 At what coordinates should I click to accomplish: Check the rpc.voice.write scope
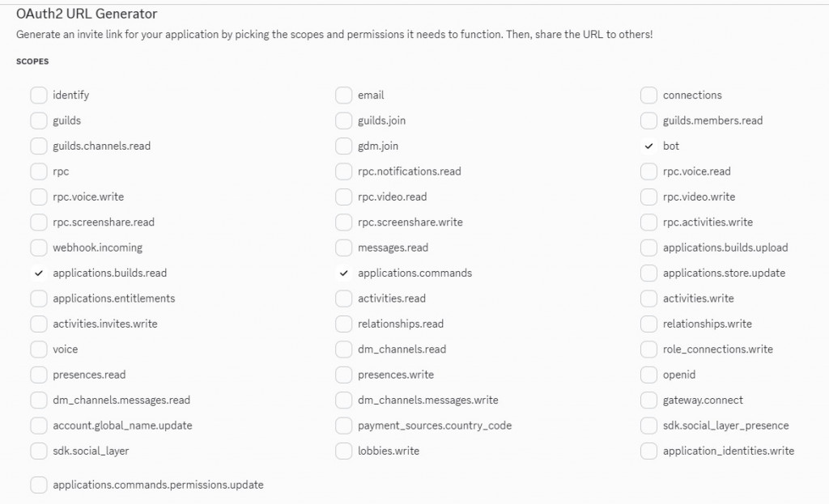39,197
